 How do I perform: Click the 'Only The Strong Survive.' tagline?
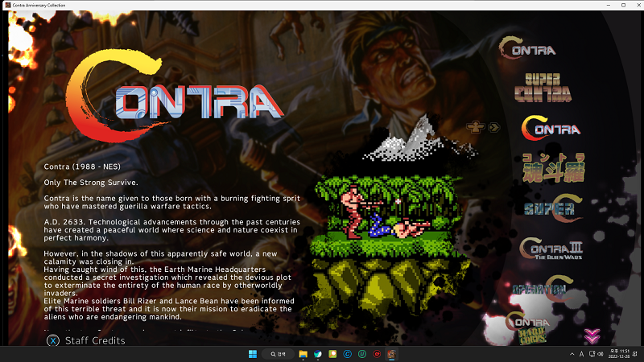click(x=91, y=183)
